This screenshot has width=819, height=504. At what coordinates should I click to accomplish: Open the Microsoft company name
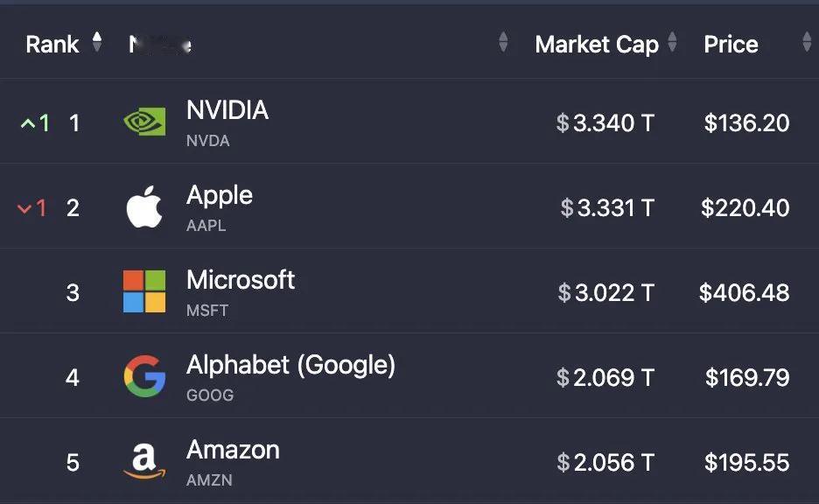tap(241, 280)
